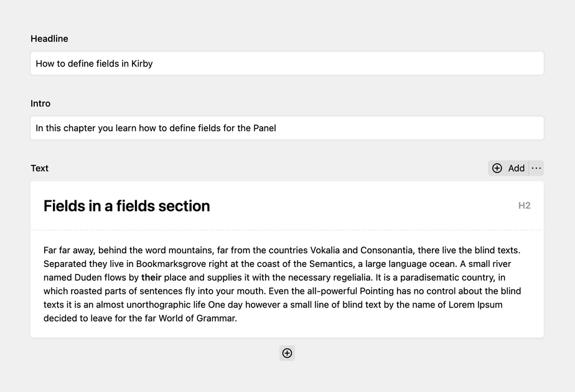Open the three-dot options menu for Text

tap(536, 168)
